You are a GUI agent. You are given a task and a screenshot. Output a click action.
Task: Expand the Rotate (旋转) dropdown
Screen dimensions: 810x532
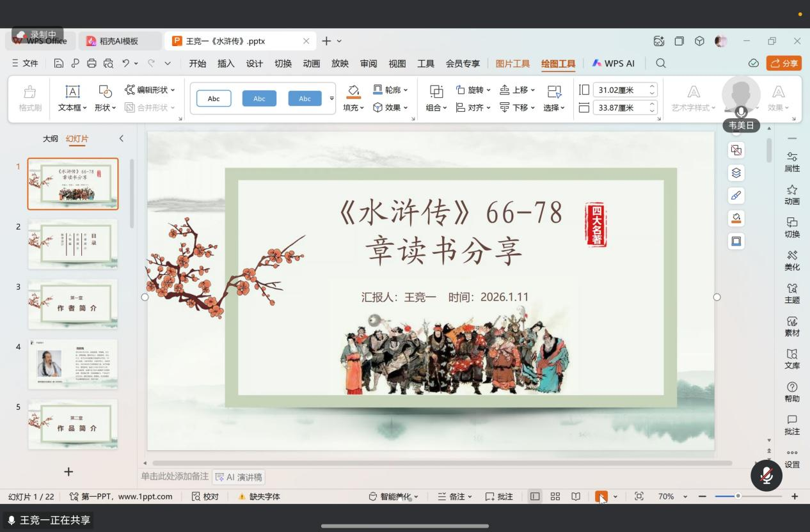click(474, 90)
